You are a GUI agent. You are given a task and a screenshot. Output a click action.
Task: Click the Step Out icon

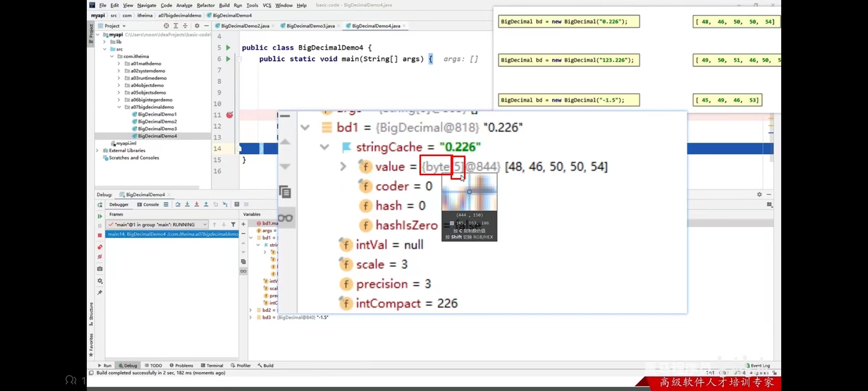206,205
